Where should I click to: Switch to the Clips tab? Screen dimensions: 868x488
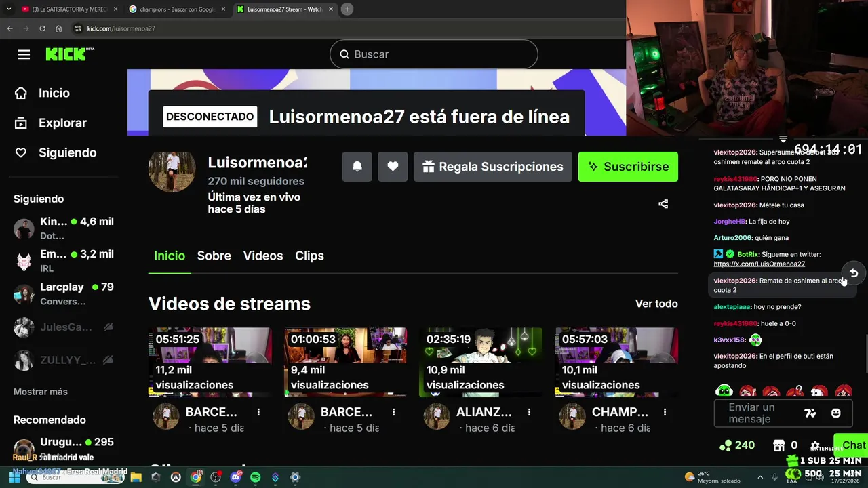point(309,256)
